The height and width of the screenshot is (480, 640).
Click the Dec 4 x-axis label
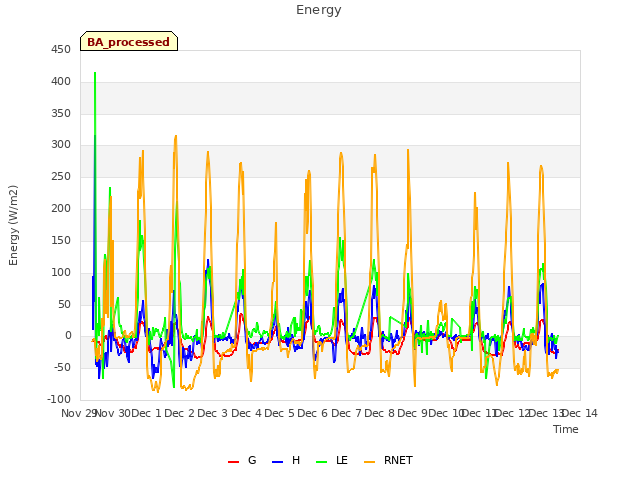click(x=246, y=413)
